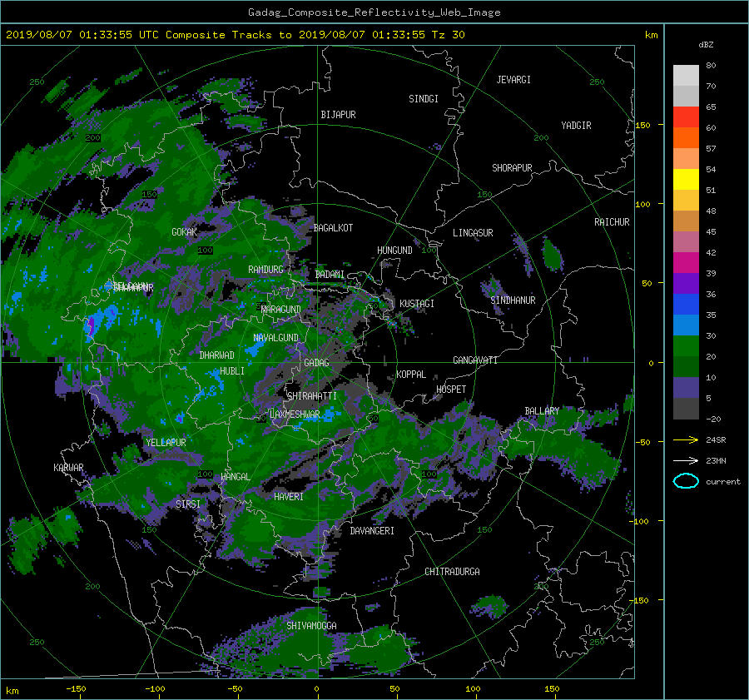Image resolution: width=749 pixels, height=700 pixels.
Task: Click the SINDGI city label
Action: [x=424, y=99]
